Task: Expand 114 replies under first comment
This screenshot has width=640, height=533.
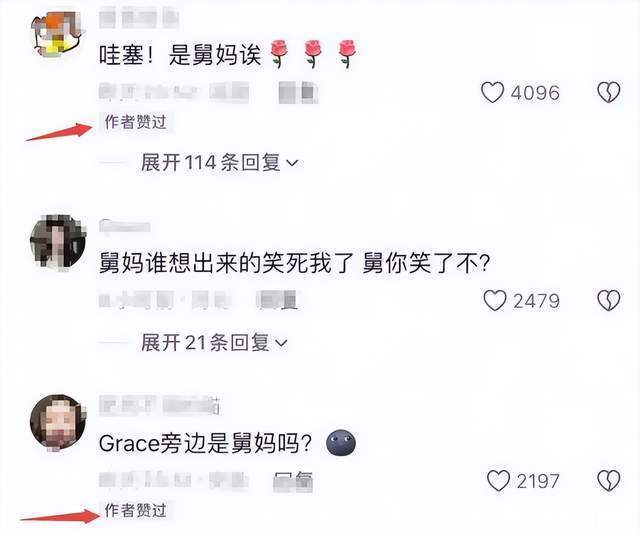Action: click(220, 163)
